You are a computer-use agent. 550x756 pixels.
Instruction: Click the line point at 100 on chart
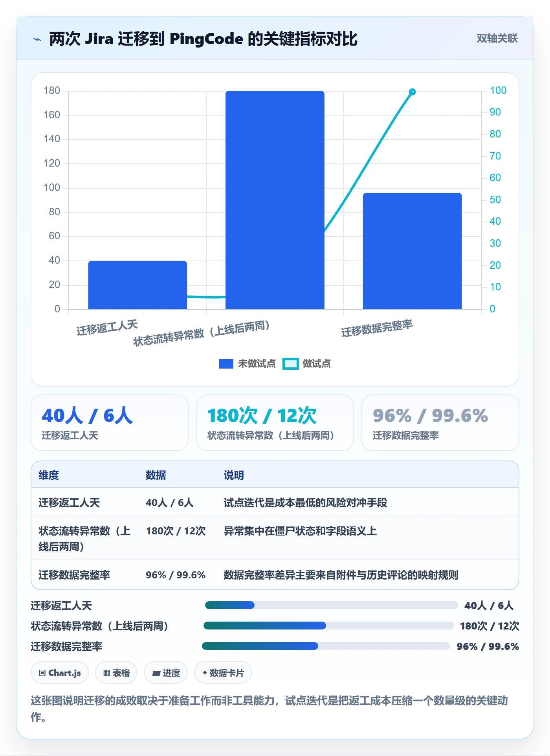click(412, 92)
